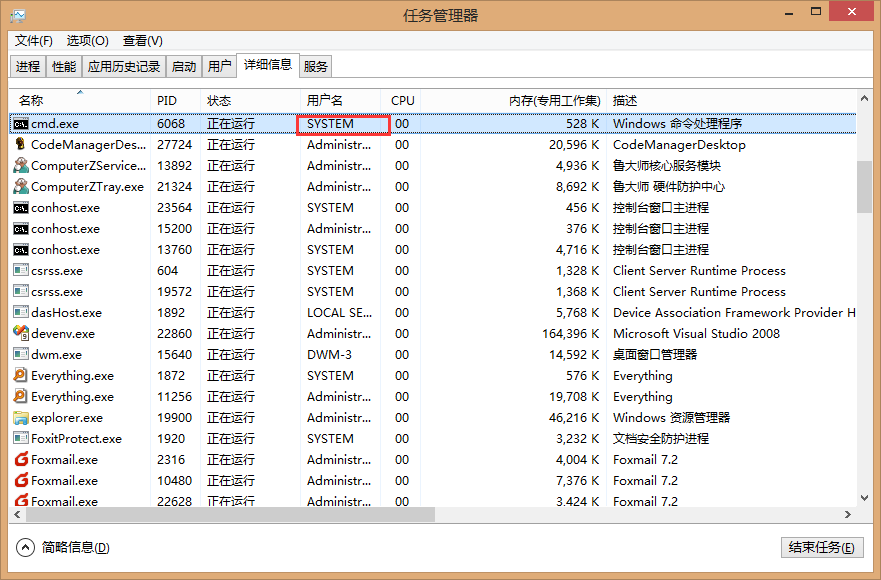Image resolution: width=881 pixels, height=580 pixels.
Task: Sort by the 内存(专用工作集) column header
Action: [x=514, y=101]
